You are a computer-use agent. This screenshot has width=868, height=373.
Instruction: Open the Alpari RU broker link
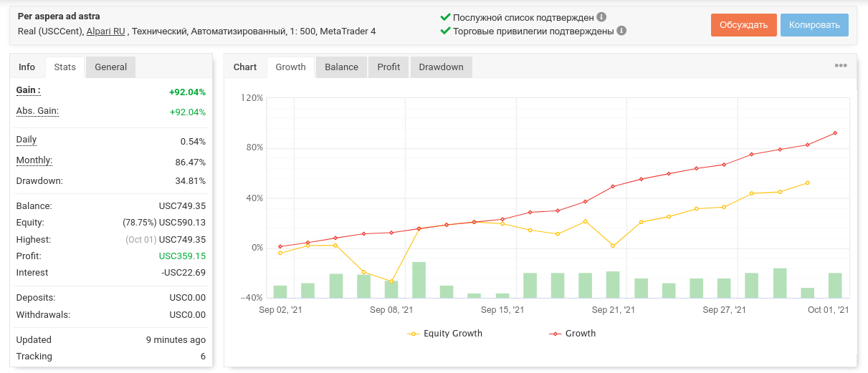pos(105,32)
